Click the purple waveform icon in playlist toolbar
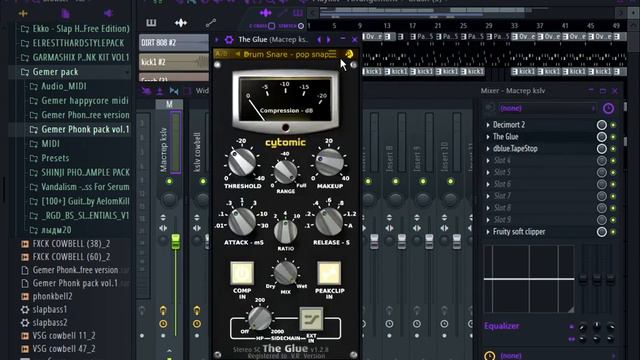 pos(266,13)
